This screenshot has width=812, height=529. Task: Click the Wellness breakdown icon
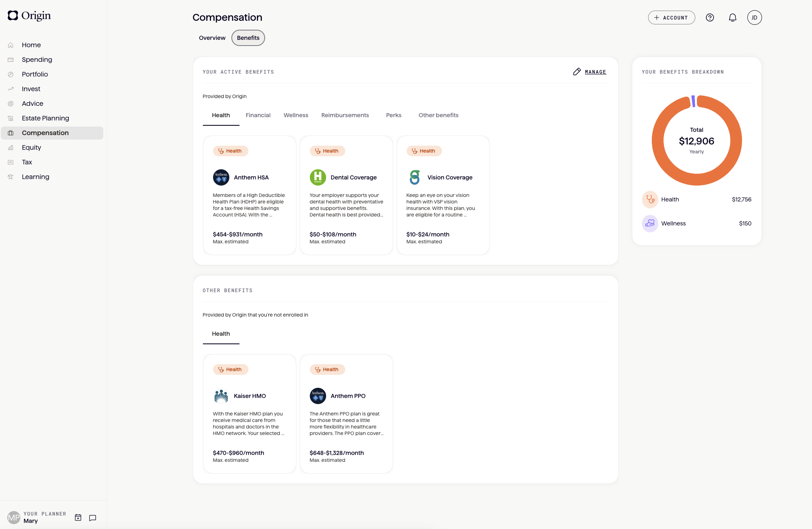(x=650, y=223)
